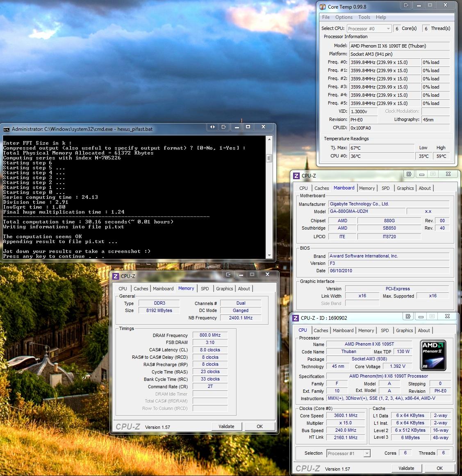462x476 pixels.
Task: Click cmd window scrollbar down arrow
Action: click(x=269, y=256)
